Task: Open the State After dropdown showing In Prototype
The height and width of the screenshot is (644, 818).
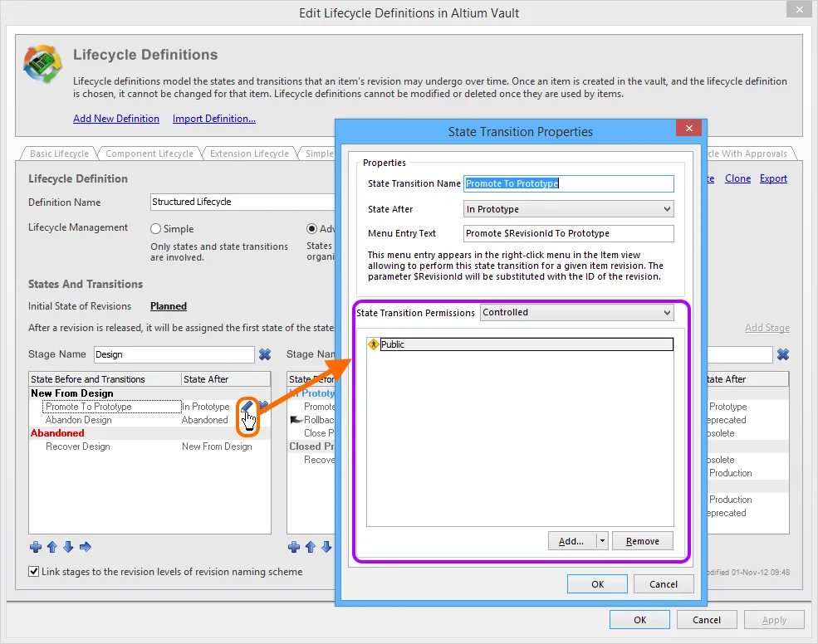Action: point(569,209)
